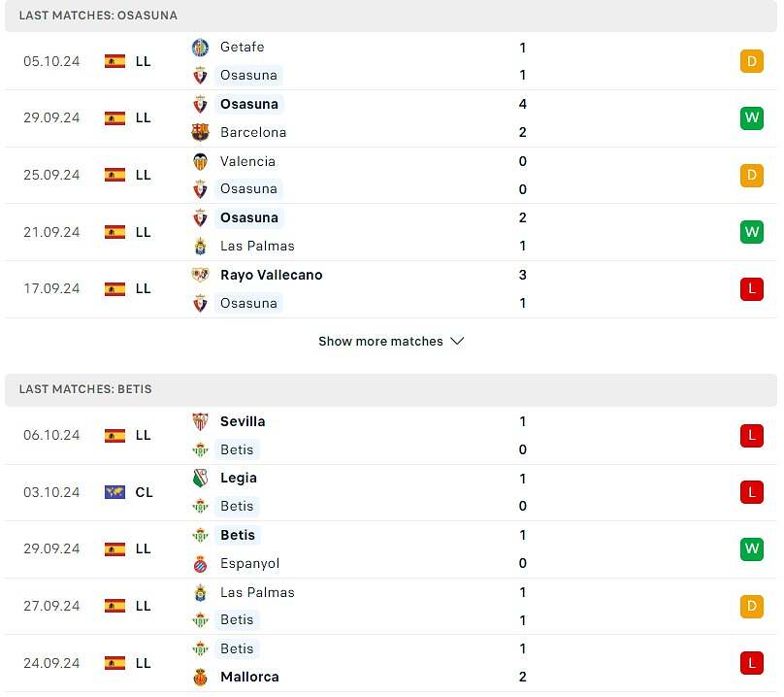This screenshot has width=784, height=697.
Task: Click the Legia club crest icon
Action: click(x=200, y=478)
